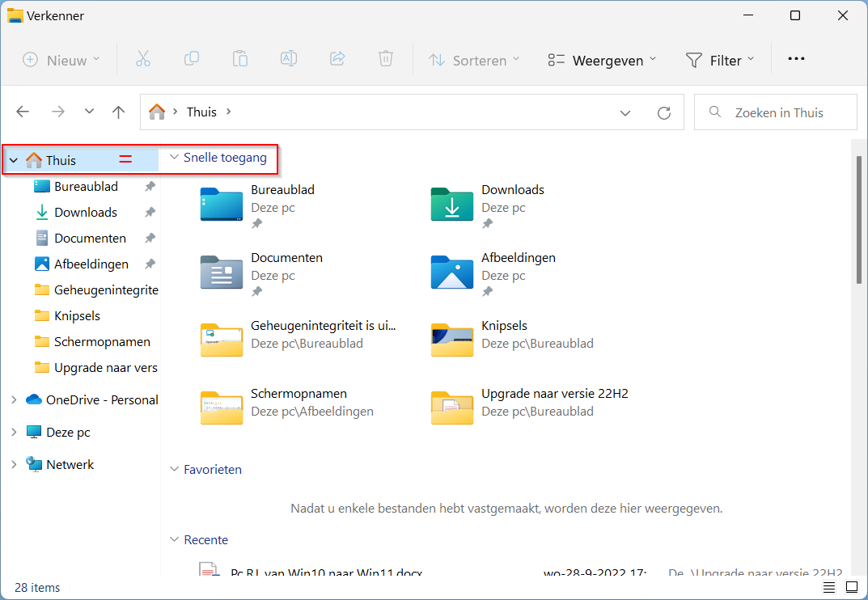The image size is (868, 600).
Task: Click the Paste clipboard icon
Action: 240,59
